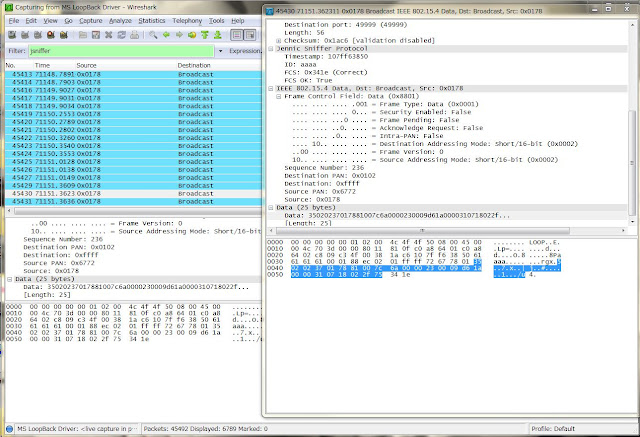640x437 pixels.
Task: Select packet 45431 in the list
Action: point(133,202)
